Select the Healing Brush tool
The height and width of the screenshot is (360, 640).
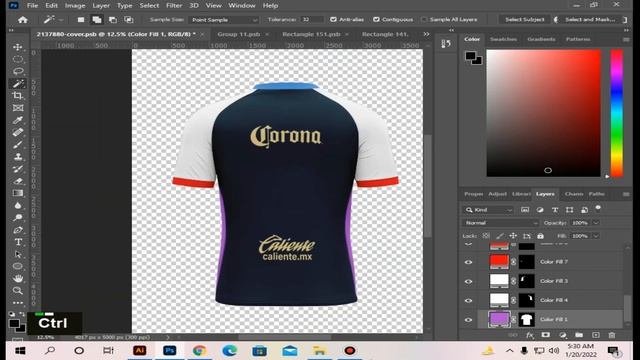18,132
